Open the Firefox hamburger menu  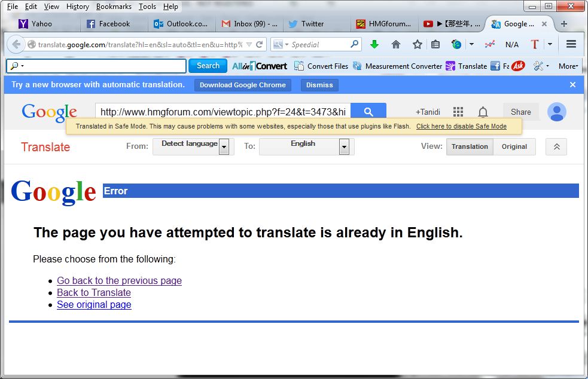click(571, 44)
